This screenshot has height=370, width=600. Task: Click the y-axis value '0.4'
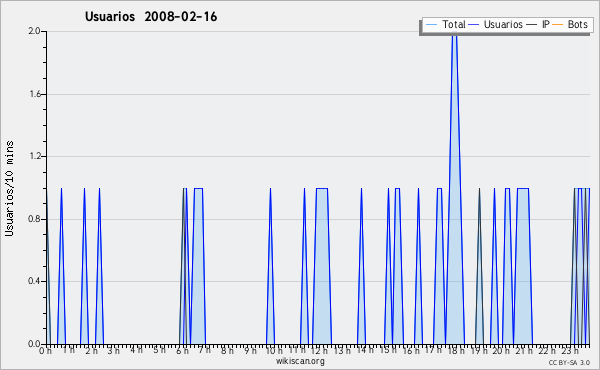34,281
